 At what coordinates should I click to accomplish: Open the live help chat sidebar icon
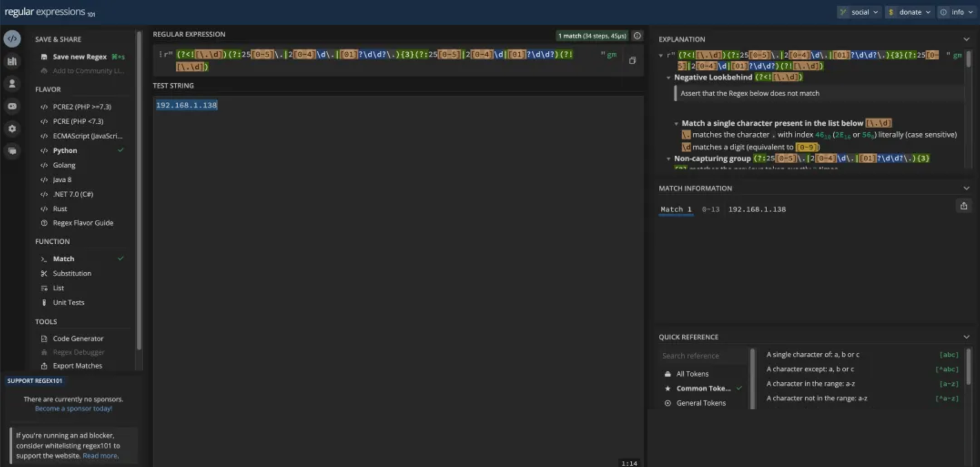click(x=12, y=151)
